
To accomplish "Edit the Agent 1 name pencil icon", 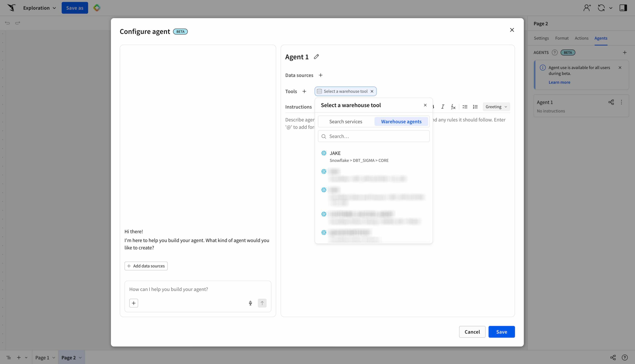I will click(316, 57).
